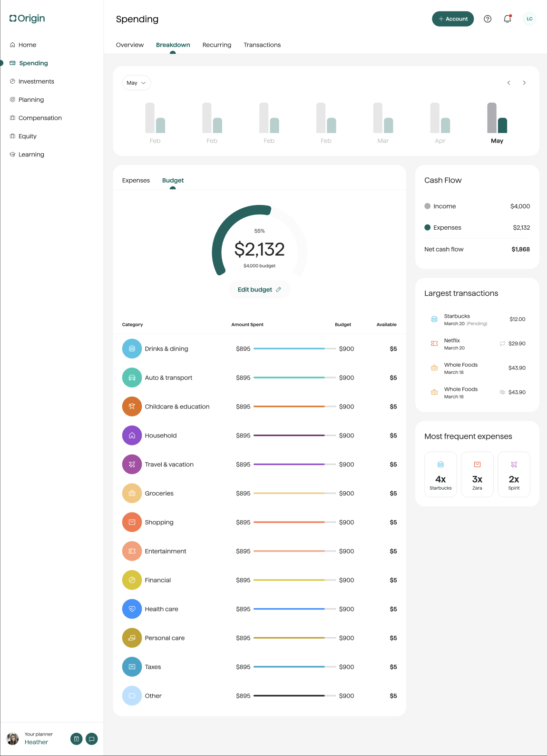Screen dimensions: 547x756
Task: Toggle recurring icon on Netflix transaction
Action: click(x=502, y=343)
